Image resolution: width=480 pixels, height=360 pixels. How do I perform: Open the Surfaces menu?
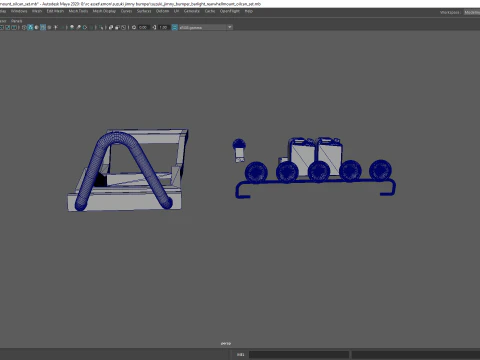[144, 11]
